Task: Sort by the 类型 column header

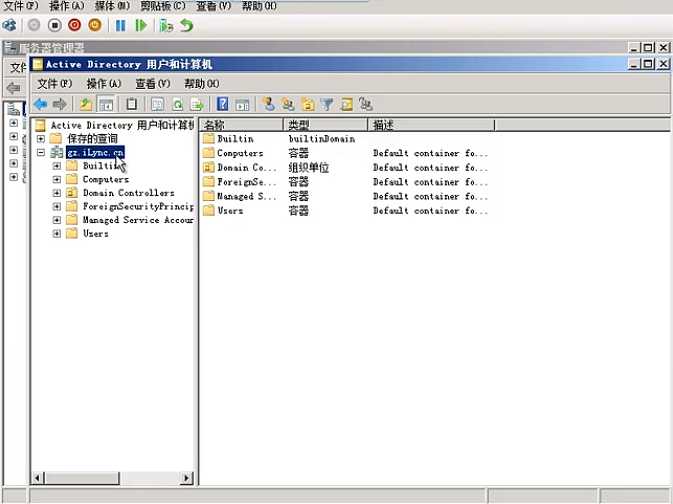Action: (326, 125)
